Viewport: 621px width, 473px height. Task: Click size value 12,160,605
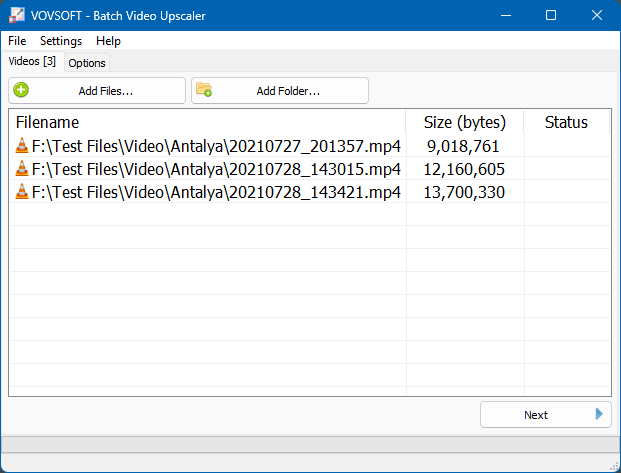point(464,170)
